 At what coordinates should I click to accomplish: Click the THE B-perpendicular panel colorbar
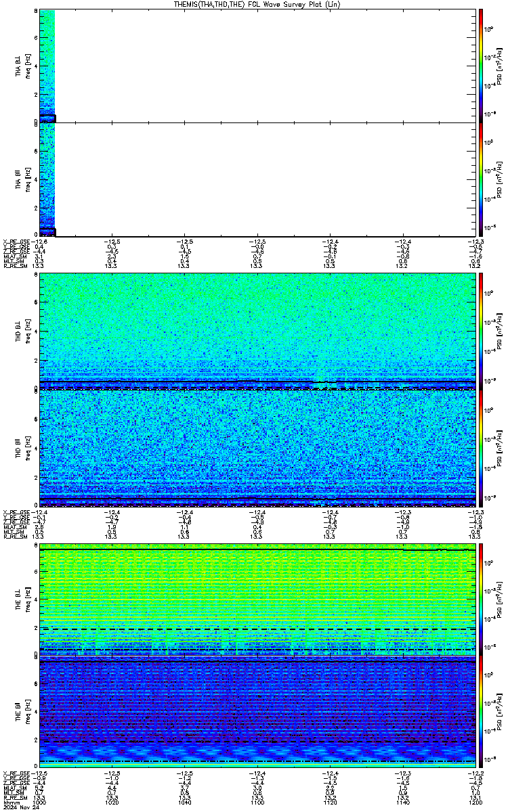click(x=481, y=598)
